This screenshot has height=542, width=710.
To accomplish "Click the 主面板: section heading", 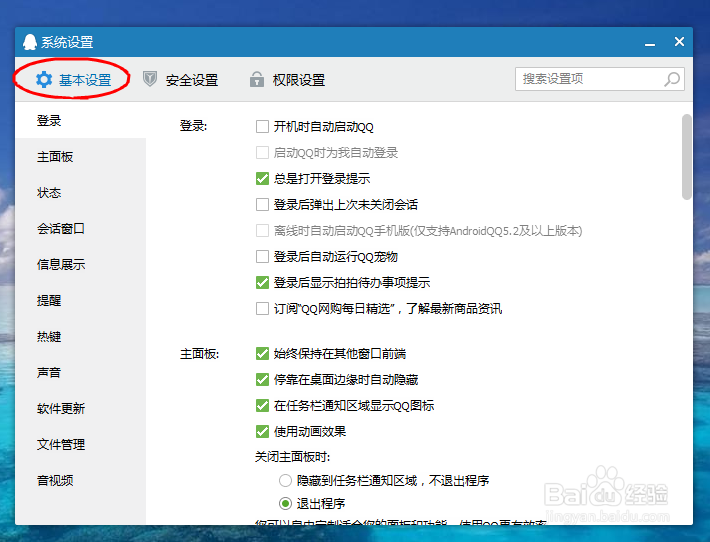I will 199,354.
